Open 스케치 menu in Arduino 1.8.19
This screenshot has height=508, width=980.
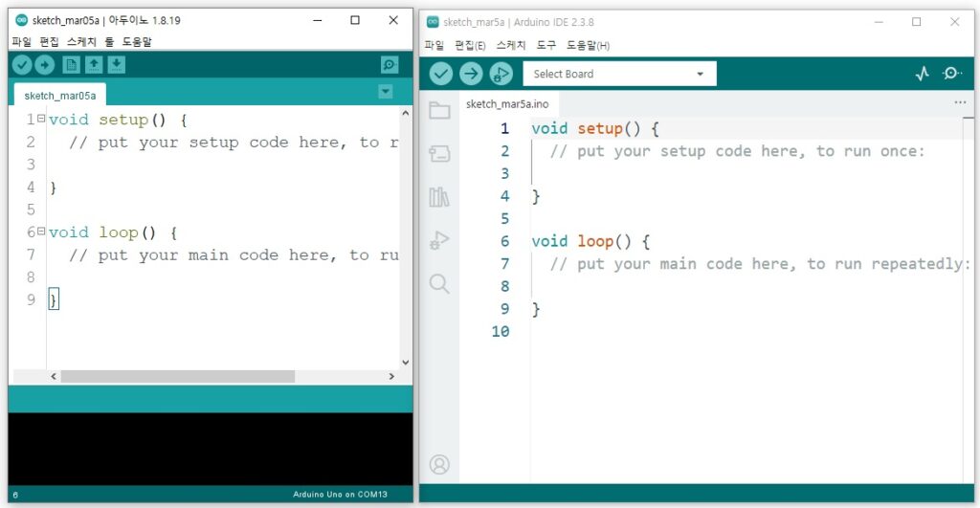pos(81,41)
